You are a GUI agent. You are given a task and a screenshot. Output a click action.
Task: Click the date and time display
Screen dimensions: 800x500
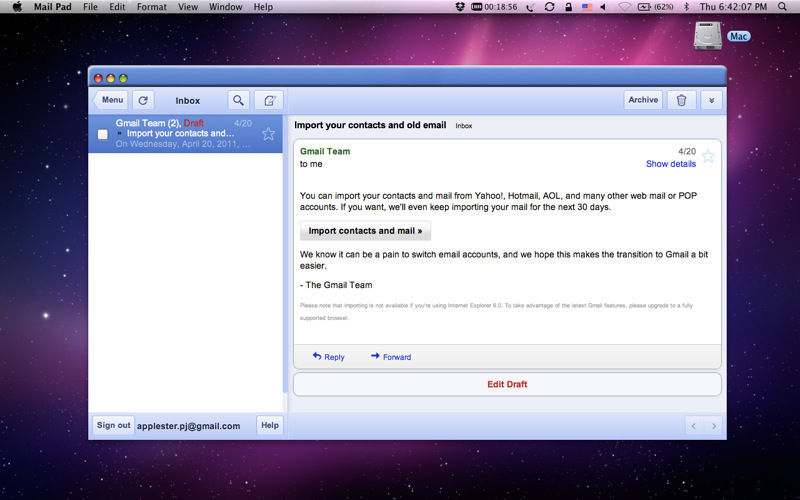pyautogui.click(x=733, y=7)
